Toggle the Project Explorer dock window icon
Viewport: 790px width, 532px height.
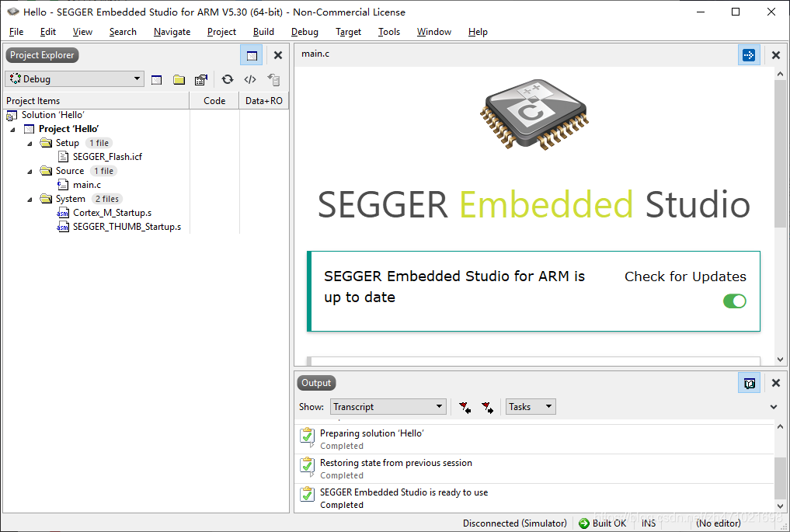point(252,55)
